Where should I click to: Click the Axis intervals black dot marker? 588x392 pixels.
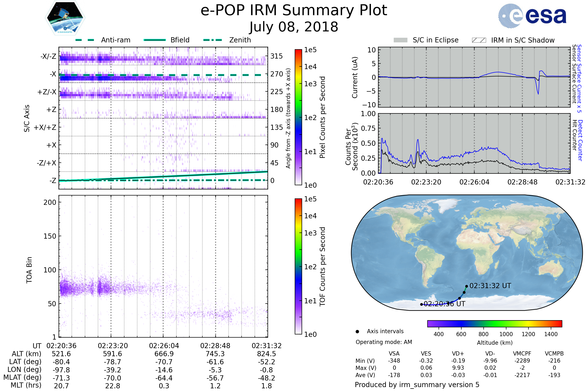point(357,332)
